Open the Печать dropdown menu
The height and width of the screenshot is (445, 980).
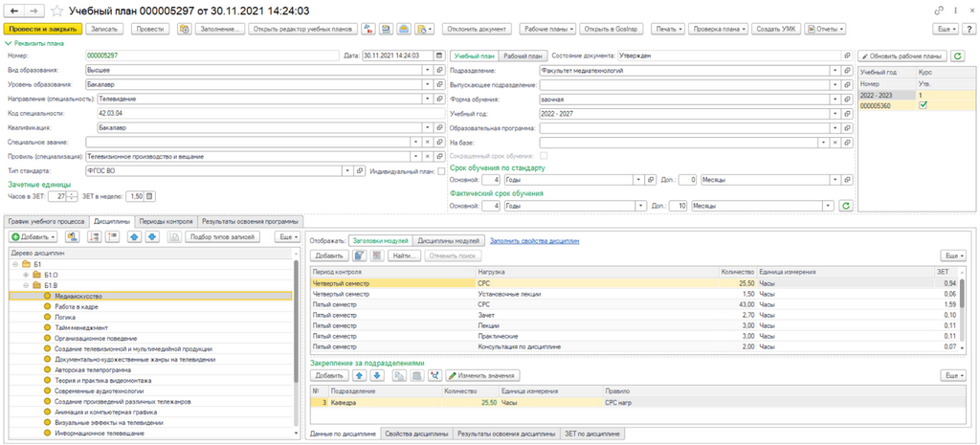click(x=667, y=29)
